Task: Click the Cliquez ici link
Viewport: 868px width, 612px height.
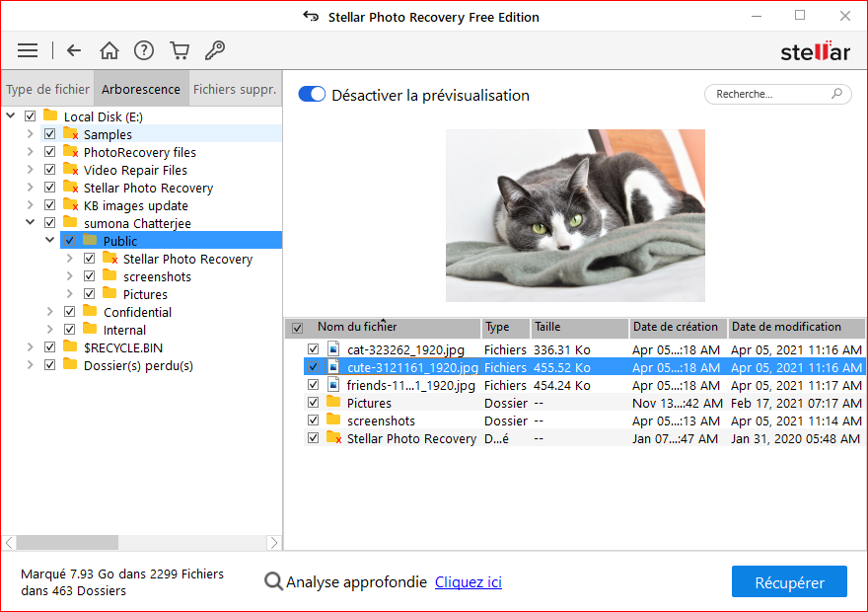Action: pyautogui.click(x=469, y=582)
